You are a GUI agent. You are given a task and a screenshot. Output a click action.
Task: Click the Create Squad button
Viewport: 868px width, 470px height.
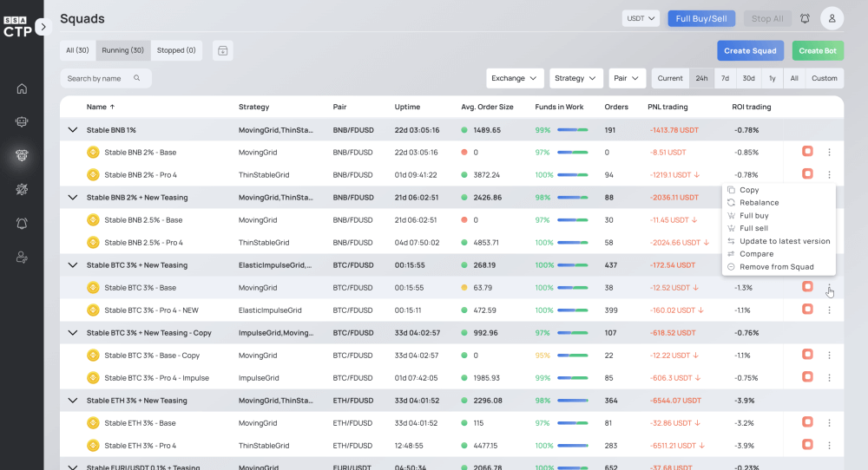click(x=750, y=50)
